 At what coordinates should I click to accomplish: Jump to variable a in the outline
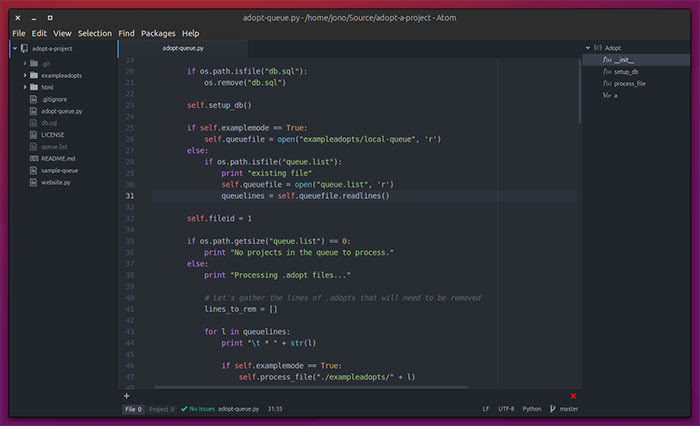coord(616,95)
